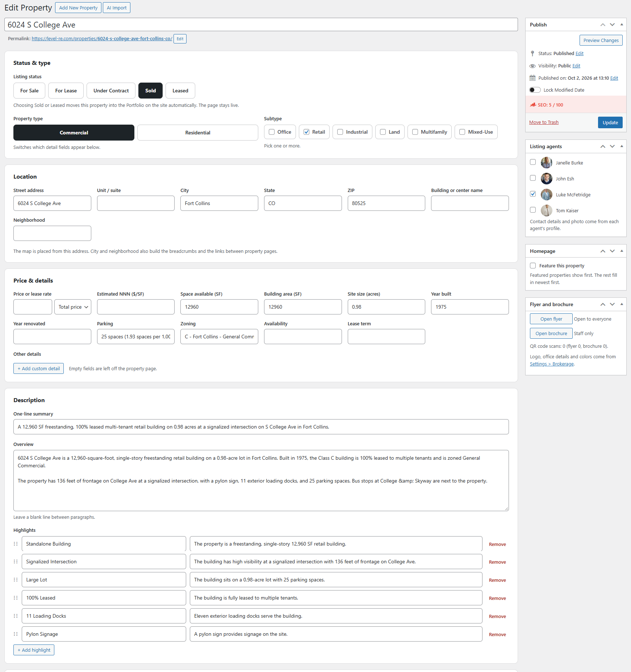The image size is (631, 672).
Task: Grab drag handle for 11 Loading Docks highlight
Action: (x=16, y=616)
